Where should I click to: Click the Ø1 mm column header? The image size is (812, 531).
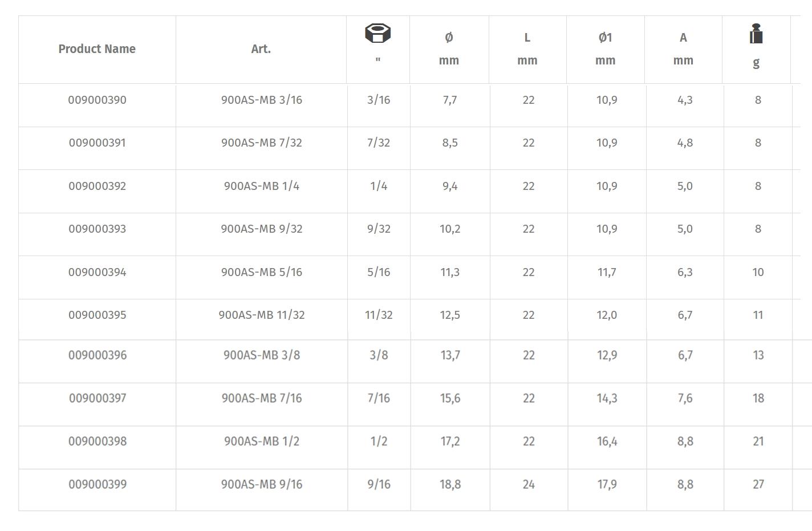605,49
